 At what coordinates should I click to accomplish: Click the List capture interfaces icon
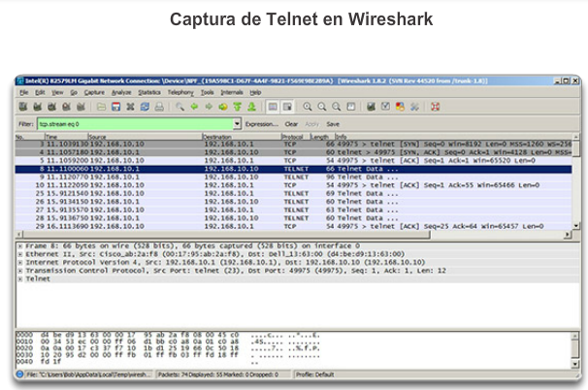click(x=23, y=107)
